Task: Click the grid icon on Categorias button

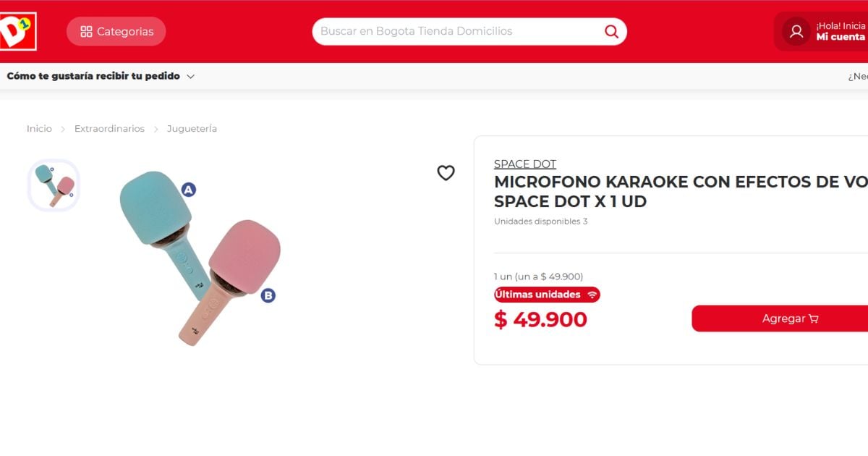Action: tap(86, 31)
